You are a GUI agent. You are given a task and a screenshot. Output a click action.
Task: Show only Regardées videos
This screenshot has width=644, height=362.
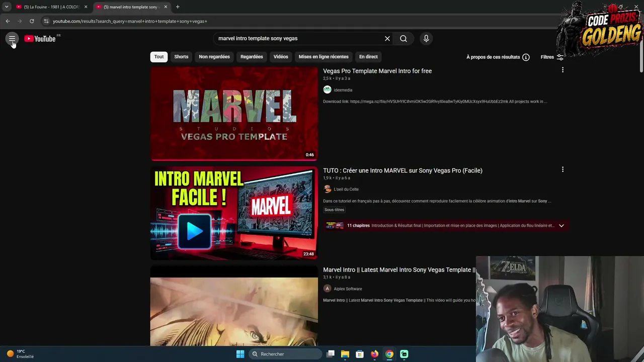pos(252,57)
